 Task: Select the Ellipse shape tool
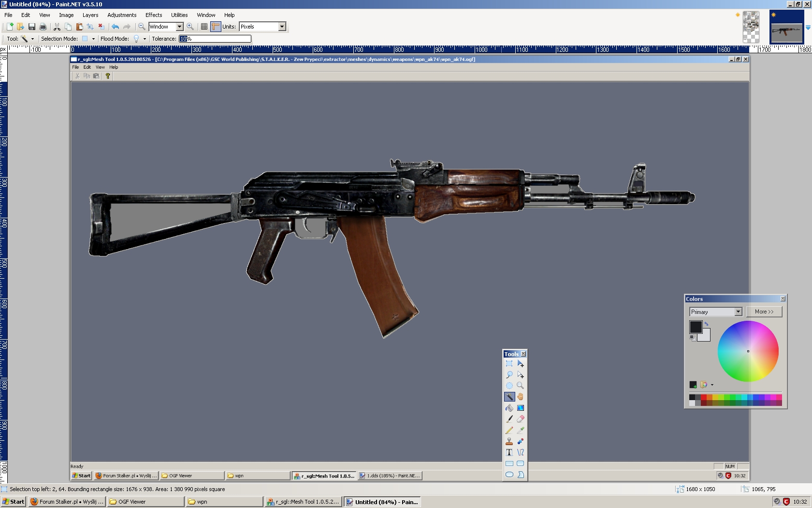tap(509, 475)
